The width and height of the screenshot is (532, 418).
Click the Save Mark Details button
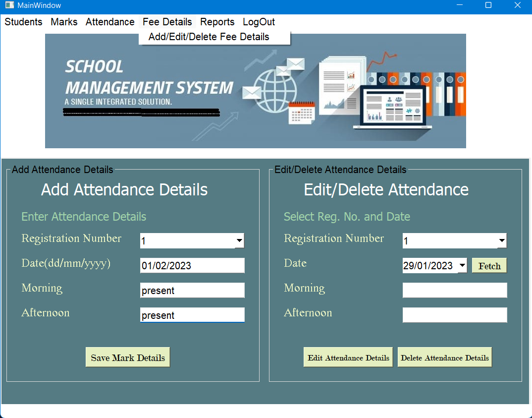tap(127, 357)
